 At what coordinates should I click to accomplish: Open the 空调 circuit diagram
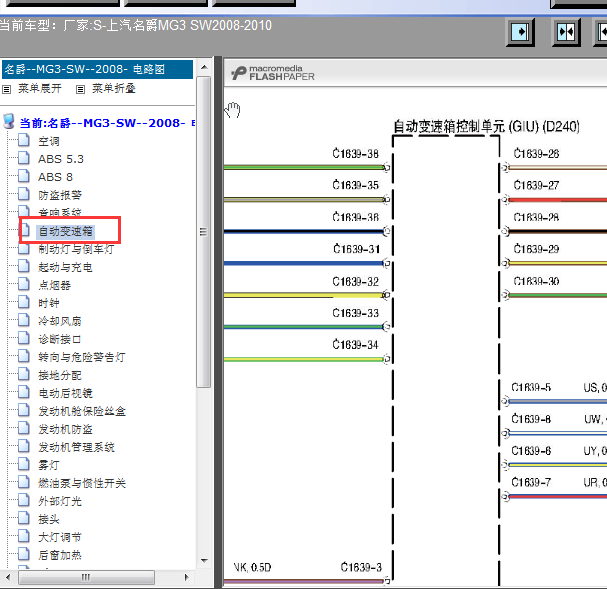tap(49, 141)
